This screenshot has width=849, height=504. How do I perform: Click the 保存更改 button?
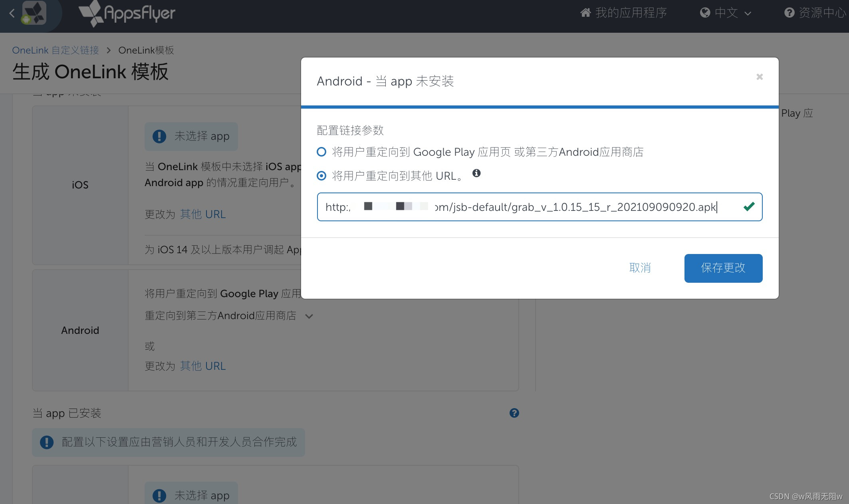pyautogui.click(x=723, y=268)
